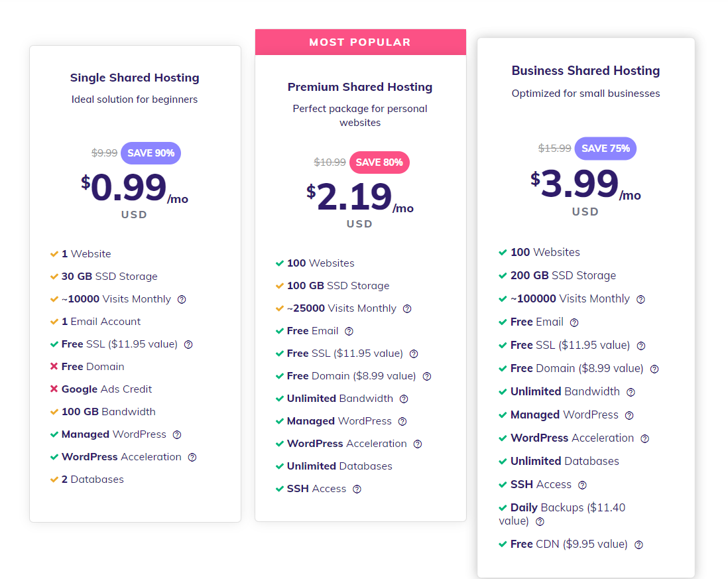This screenshot has height=579, width=728.
Task: Click 'Optimized for small businesses' subtitle
Action: [x=585, y=94]
